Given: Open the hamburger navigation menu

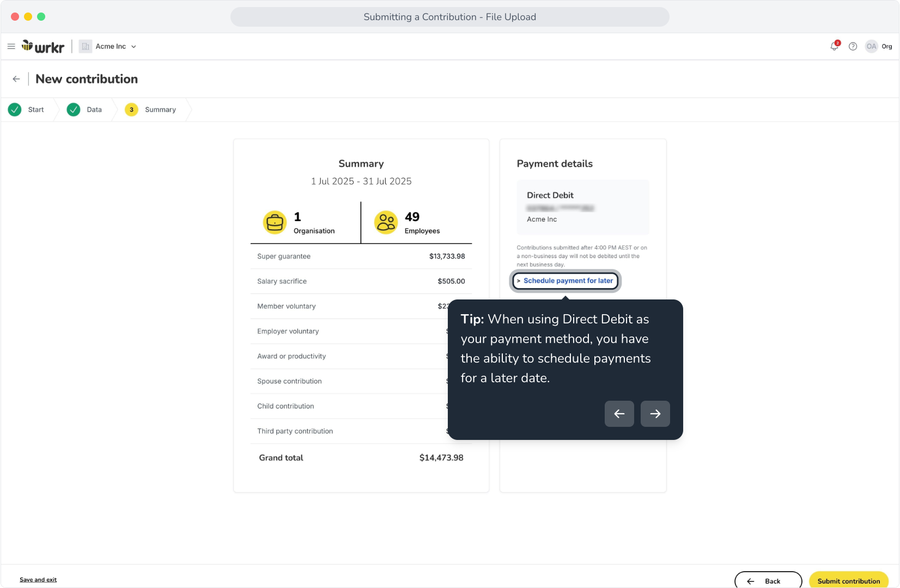Looking at the screenshot, I should pos(11,46).
